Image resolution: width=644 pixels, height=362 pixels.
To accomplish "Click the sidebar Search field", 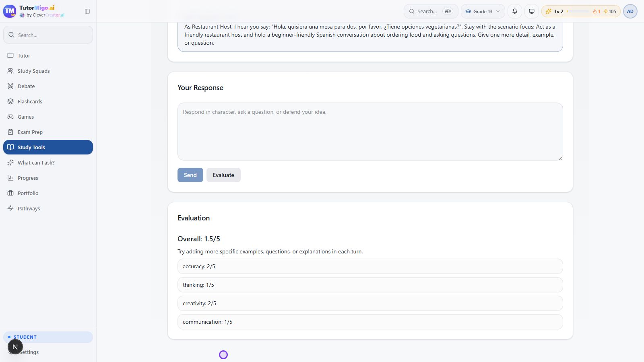I will (x=48, y=35).
